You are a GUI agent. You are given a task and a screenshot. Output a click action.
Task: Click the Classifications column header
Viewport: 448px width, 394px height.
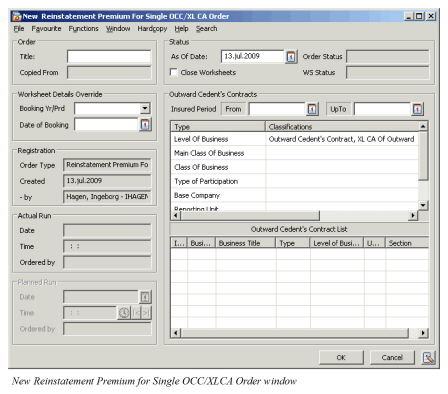click(x=342, y=127)
